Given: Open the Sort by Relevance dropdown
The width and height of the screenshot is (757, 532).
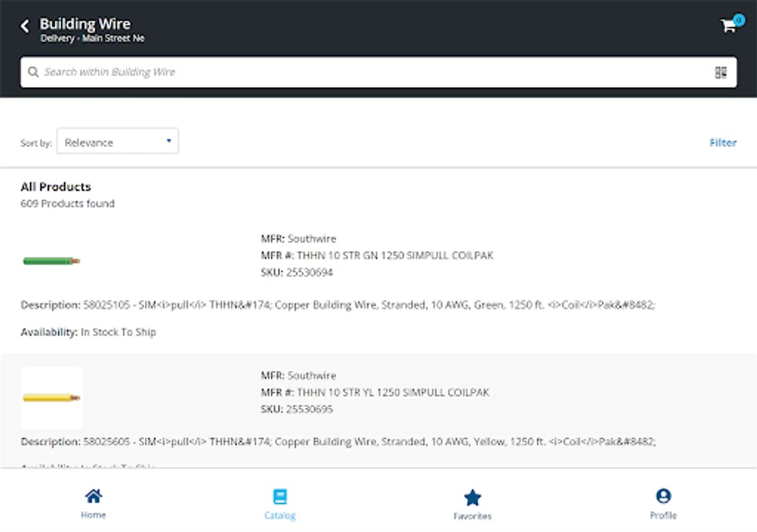Looking at the screenshot, I should 118,142.
